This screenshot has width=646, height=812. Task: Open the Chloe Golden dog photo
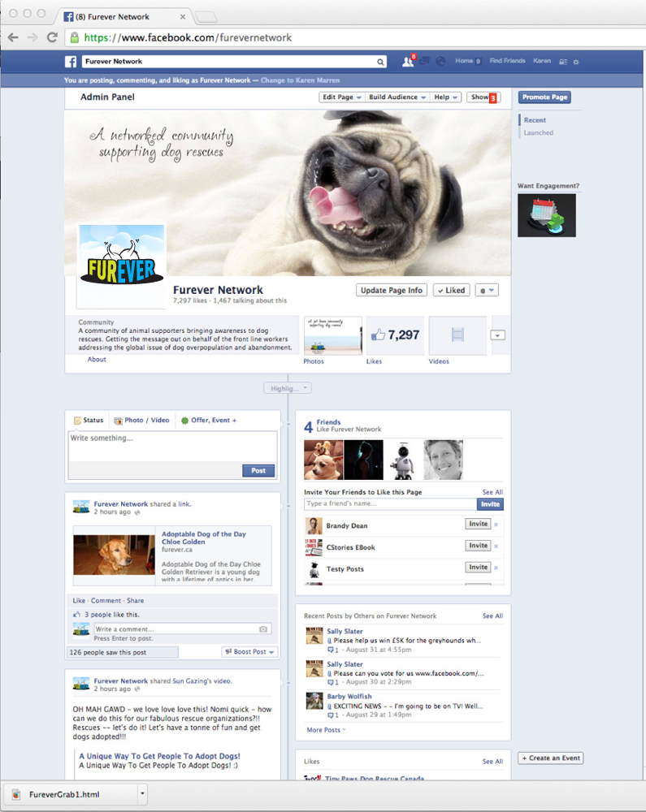click(x=114, y=555)
